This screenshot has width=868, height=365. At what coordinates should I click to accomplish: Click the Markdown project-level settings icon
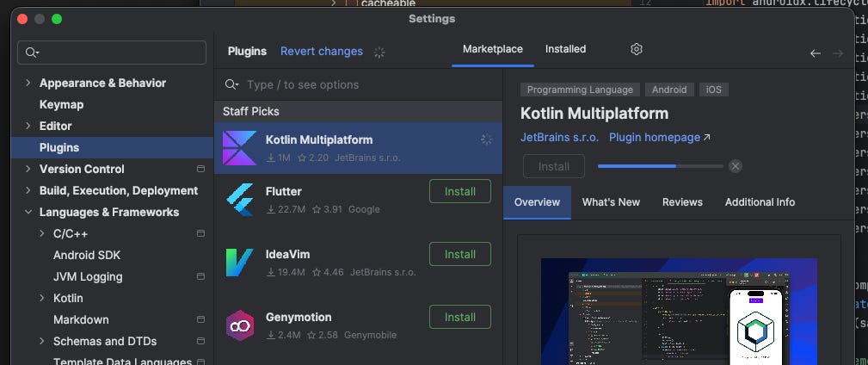tap(201, 319)
